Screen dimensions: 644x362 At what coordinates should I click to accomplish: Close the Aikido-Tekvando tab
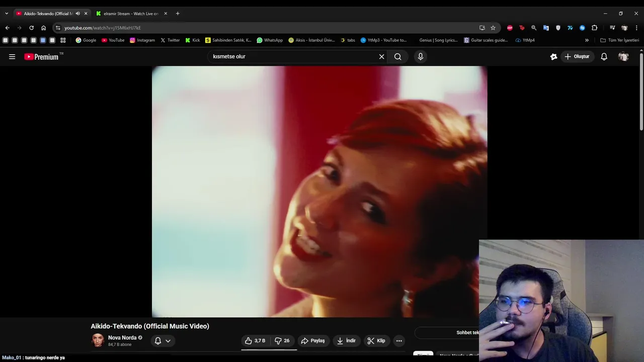pyautogui.click(x=86, y=14)
